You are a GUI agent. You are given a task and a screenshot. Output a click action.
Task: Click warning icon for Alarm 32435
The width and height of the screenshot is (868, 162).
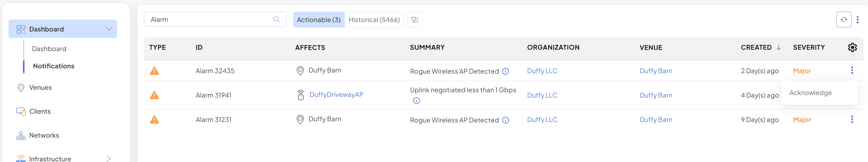click(x=154, y=71)
